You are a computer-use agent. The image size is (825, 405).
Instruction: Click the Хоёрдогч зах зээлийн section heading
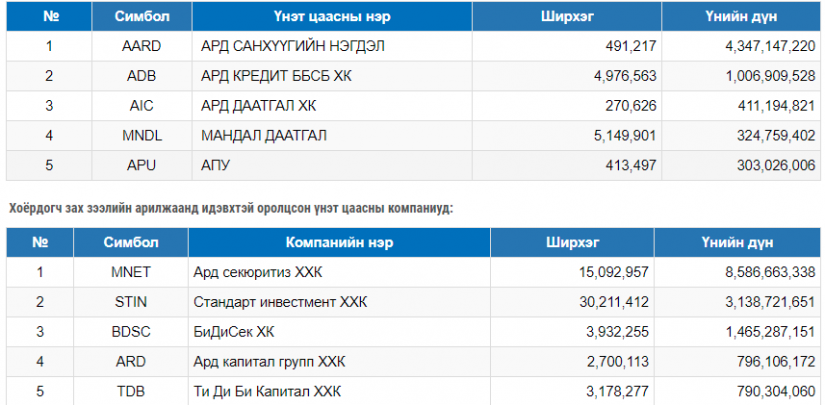(x=231, y=208)
